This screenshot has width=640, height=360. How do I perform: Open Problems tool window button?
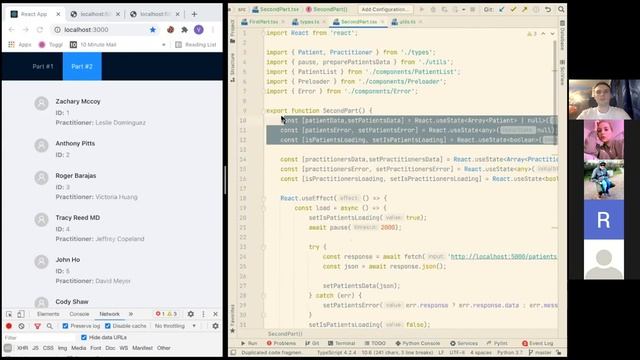pyautogui.click(x=281, y=343)
